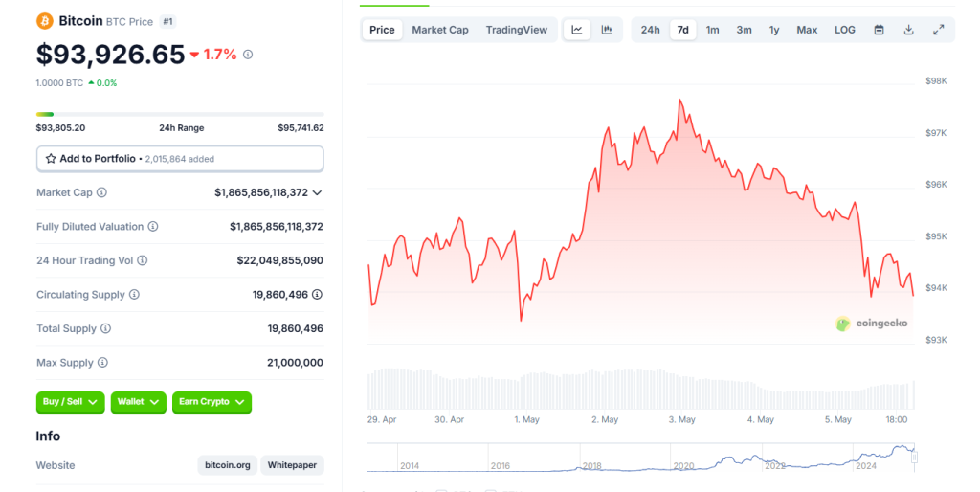Open the Earn Crypto dropdown
Screen dimensions: 980x492
212,402
